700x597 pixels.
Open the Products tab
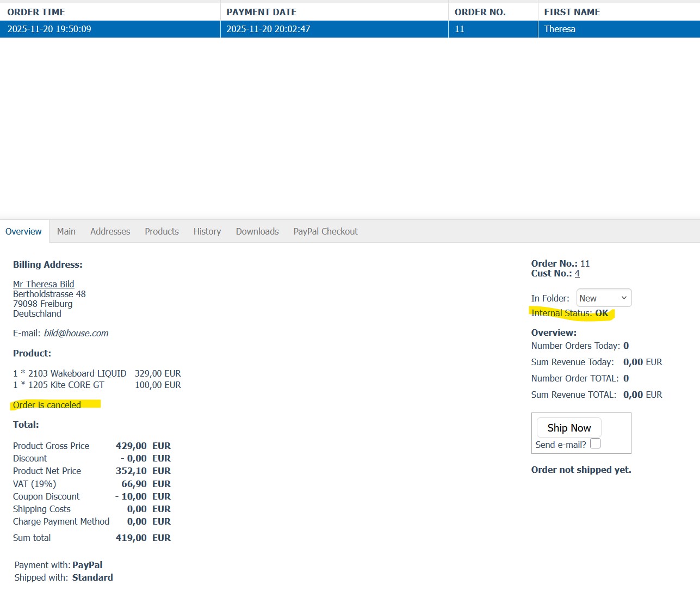pos(162,232)
